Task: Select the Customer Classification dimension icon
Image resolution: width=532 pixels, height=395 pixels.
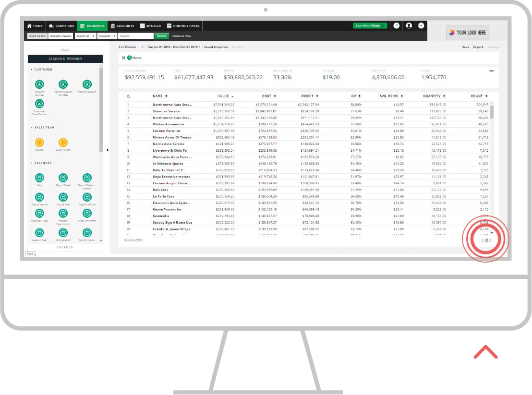Action: click(39, 104)
